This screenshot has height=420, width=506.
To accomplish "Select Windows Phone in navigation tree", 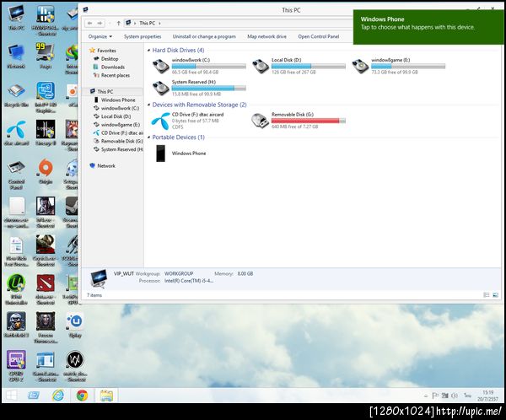I will coord(118,100).
